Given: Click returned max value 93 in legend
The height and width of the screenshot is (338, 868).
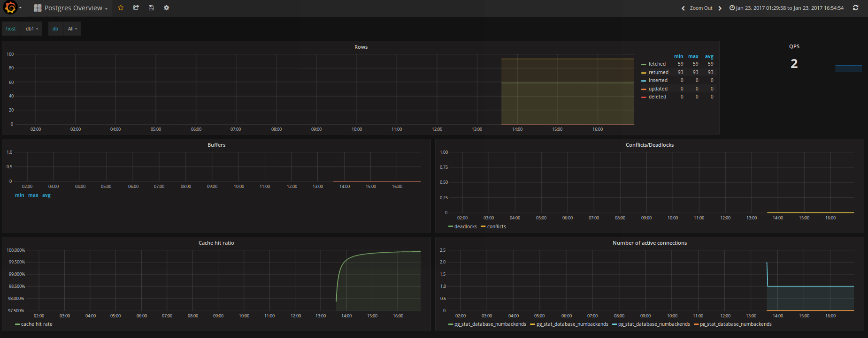Looking at the screenshot, I should [696, 72].
